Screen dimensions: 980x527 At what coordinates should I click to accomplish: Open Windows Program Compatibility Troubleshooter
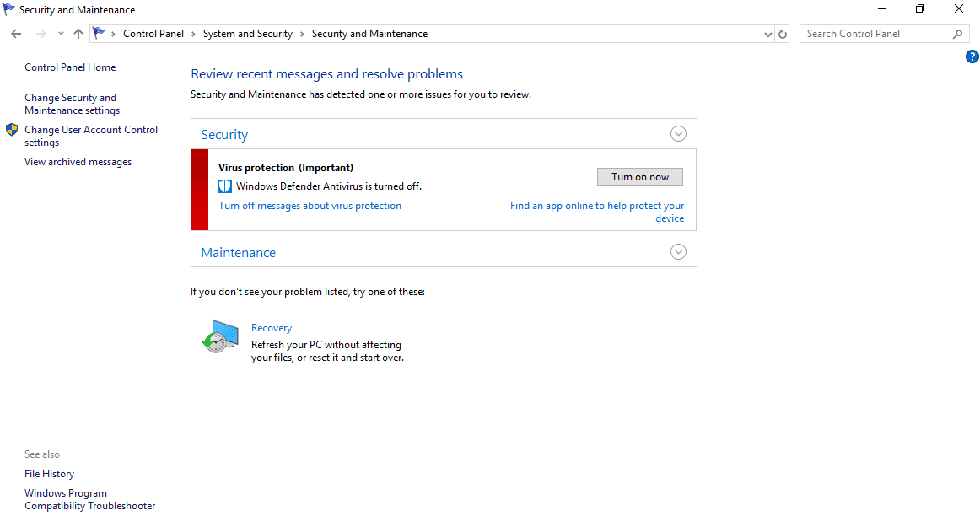90,499
